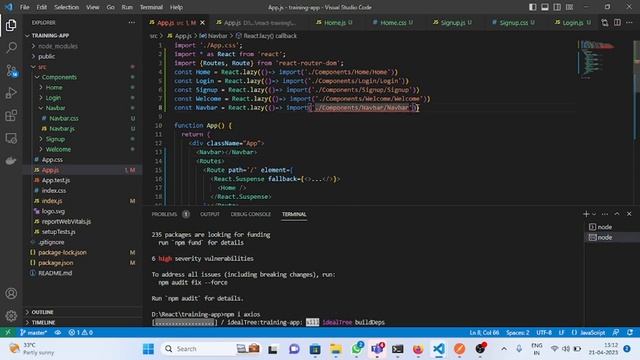This screenshot has width=640, height=360.
Task: Click the notifications bell in status bar
Action: click(x=630, y=332)
